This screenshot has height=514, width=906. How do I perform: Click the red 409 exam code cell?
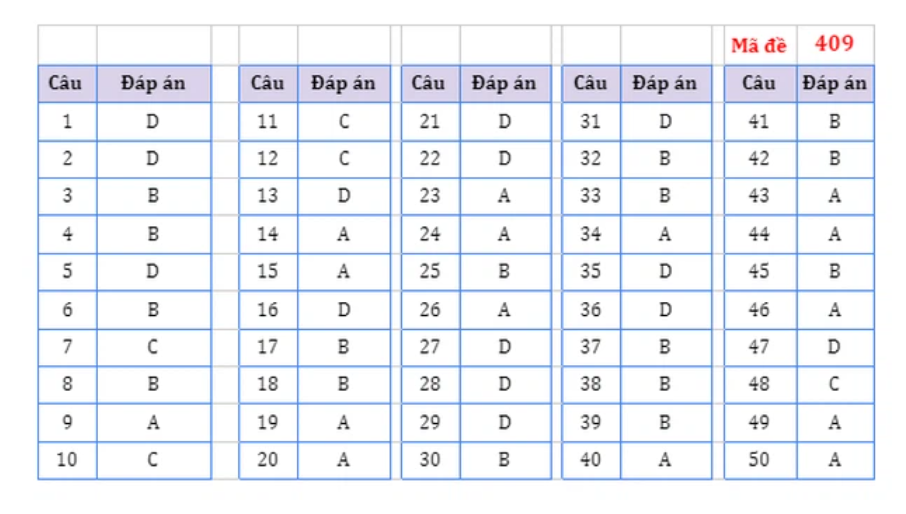click(835, 44)
